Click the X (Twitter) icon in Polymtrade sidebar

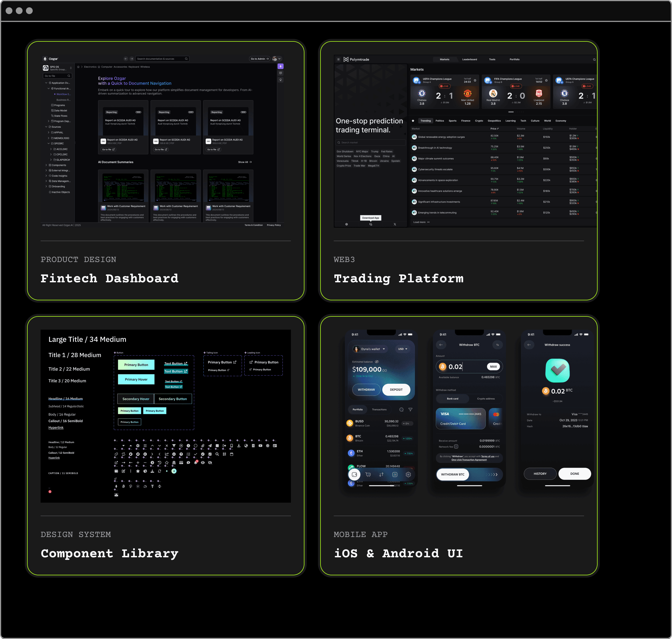point(395,225)
